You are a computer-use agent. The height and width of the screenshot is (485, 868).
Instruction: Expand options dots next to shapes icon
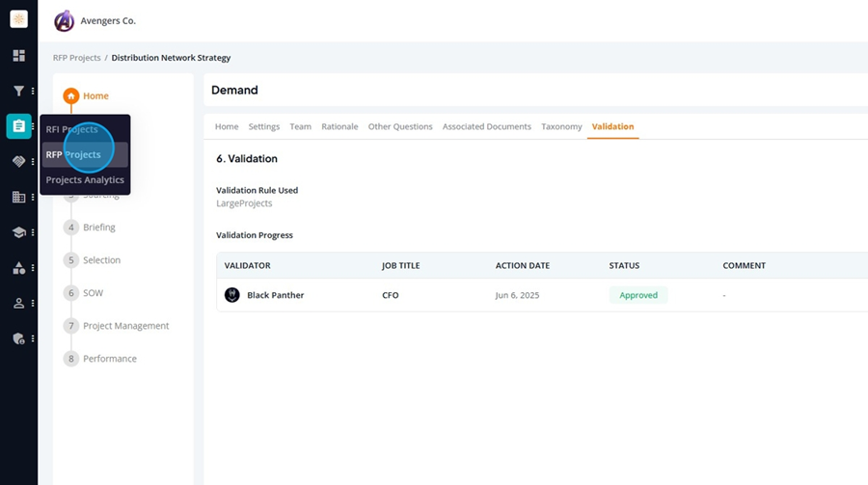pos(33,268)
